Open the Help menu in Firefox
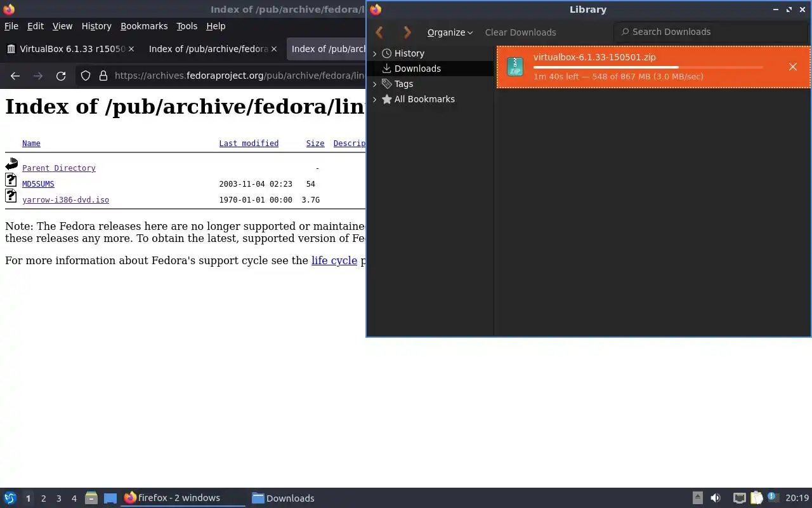The width and height of the screenshot is (812, 508). click(x=216, y=26)
